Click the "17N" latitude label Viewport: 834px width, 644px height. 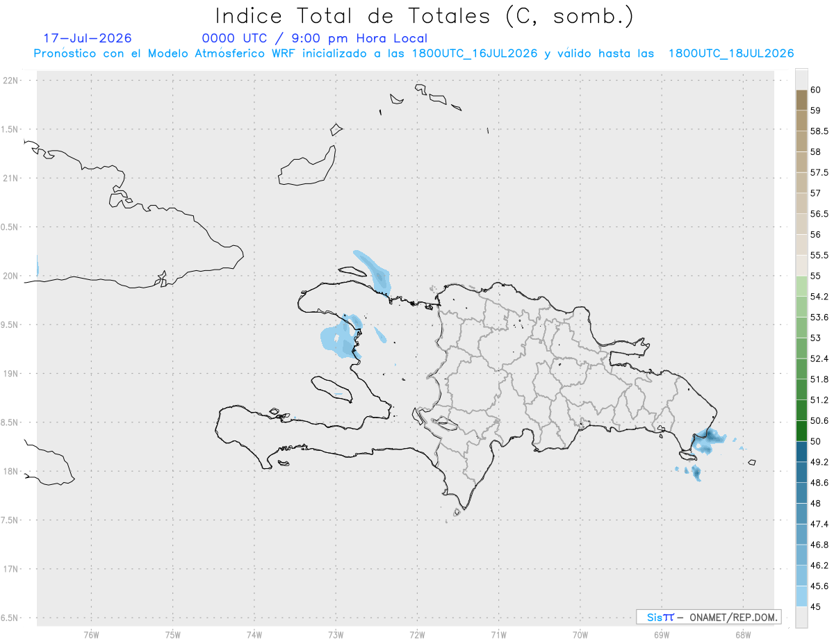click(x=12, y=569)
